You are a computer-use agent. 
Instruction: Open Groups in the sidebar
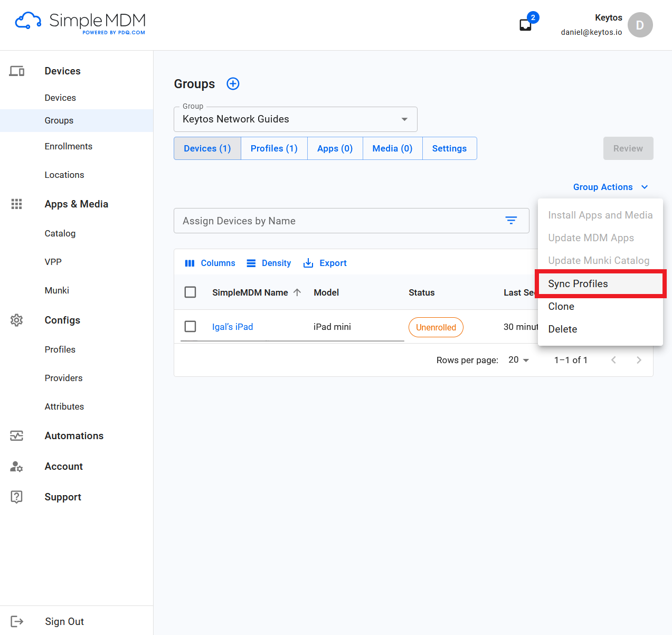(x=77, y=120)
